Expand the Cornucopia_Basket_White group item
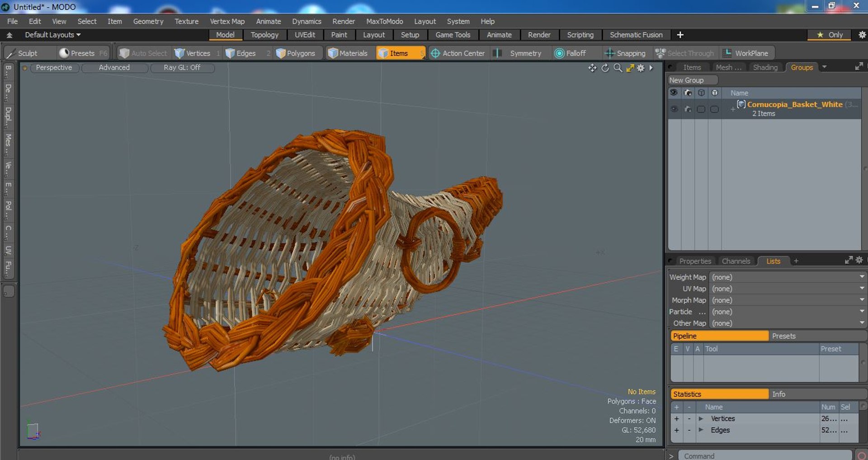868x460 pixels. [732, 109]
